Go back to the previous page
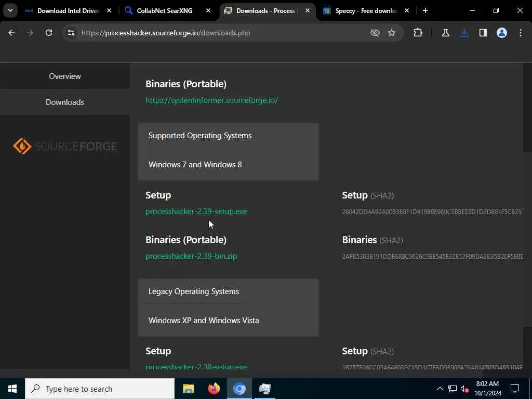Screen dimensions: 532x399 click(x=11, y=33)
